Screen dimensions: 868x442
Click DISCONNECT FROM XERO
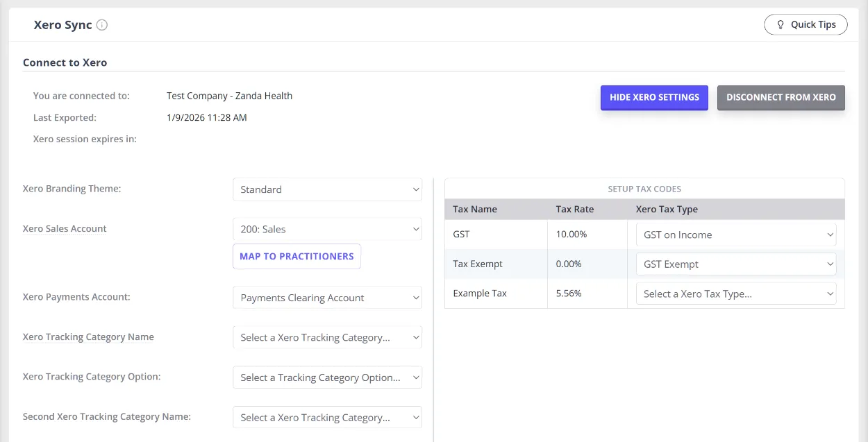click(x=781, y=98)
